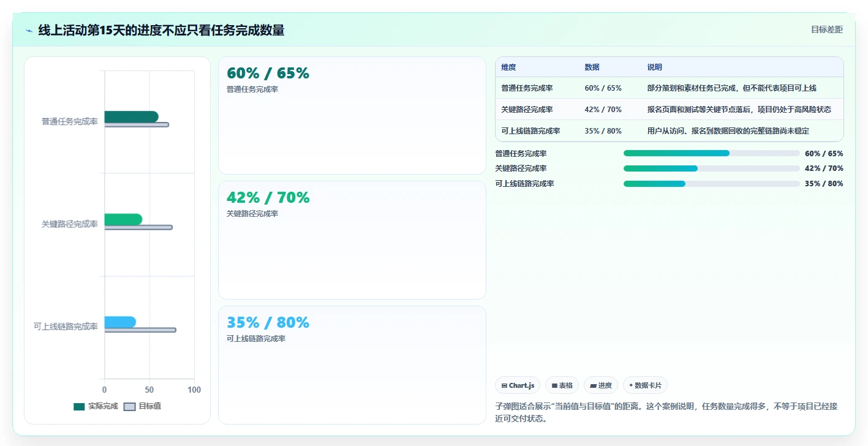Click the 关键路径完成率 green bar in chart

click(x=123, y=219)
